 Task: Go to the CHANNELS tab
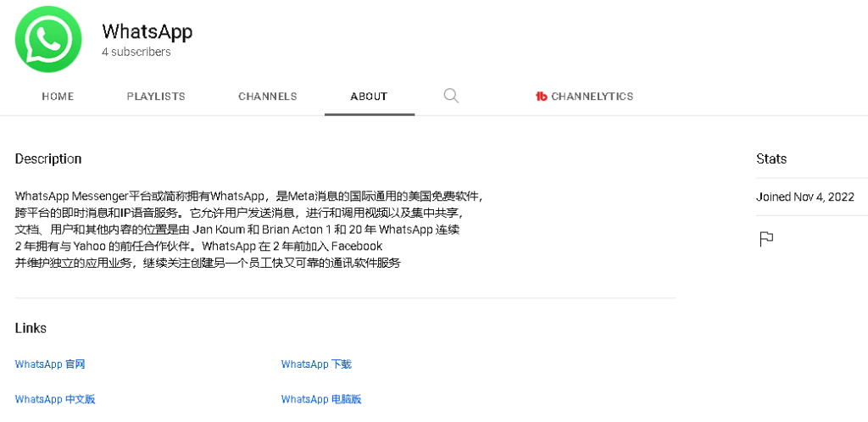pos(268,97)
